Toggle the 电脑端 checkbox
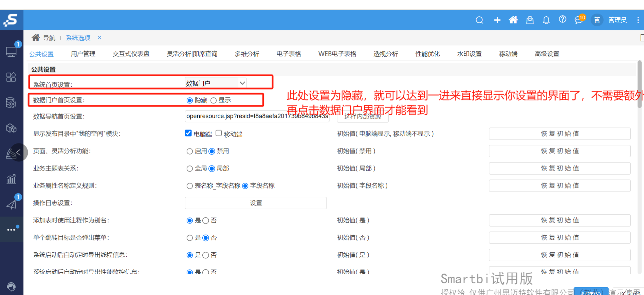This screenshot has width=644, height=295. click(x=188, y=133)
